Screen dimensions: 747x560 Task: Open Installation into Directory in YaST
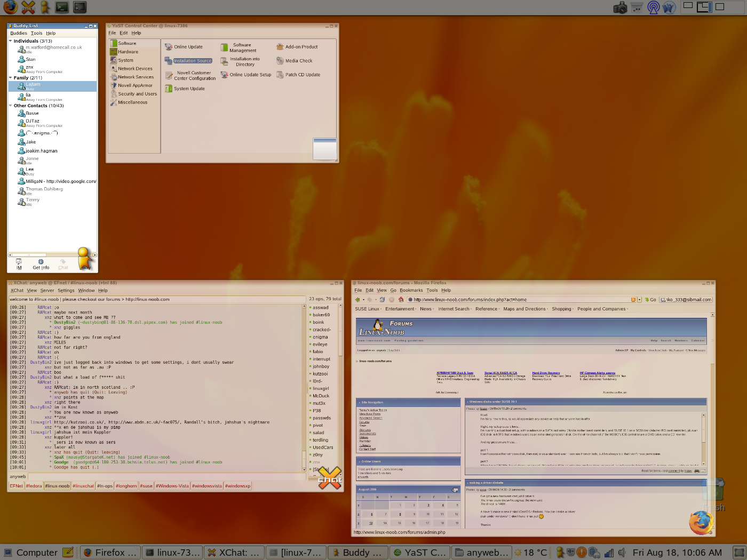pos(241,62)
